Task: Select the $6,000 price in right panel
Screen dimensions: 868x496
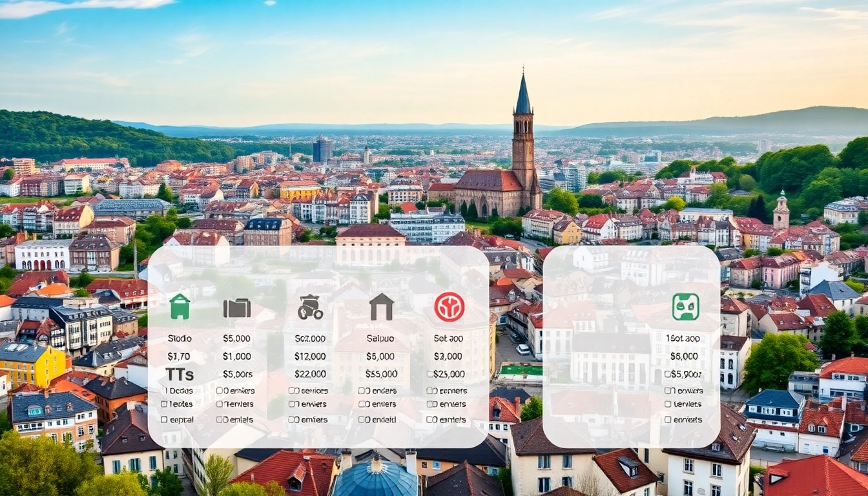Action: 684,356
